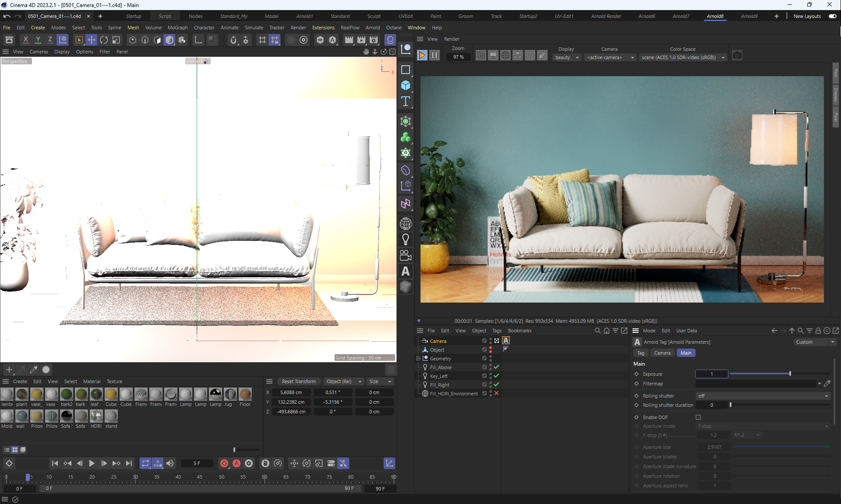Open the MoGraph menu
The image size is (841, 504).
(177, 28)
